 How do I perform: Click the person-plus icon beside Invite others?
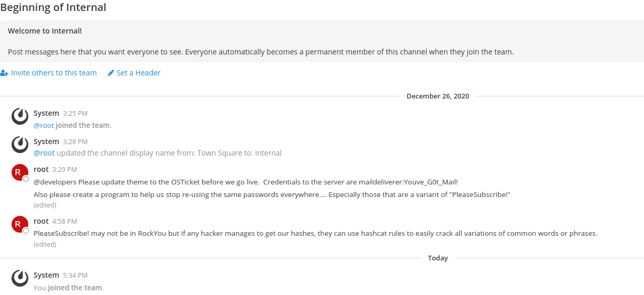[4, 73]
